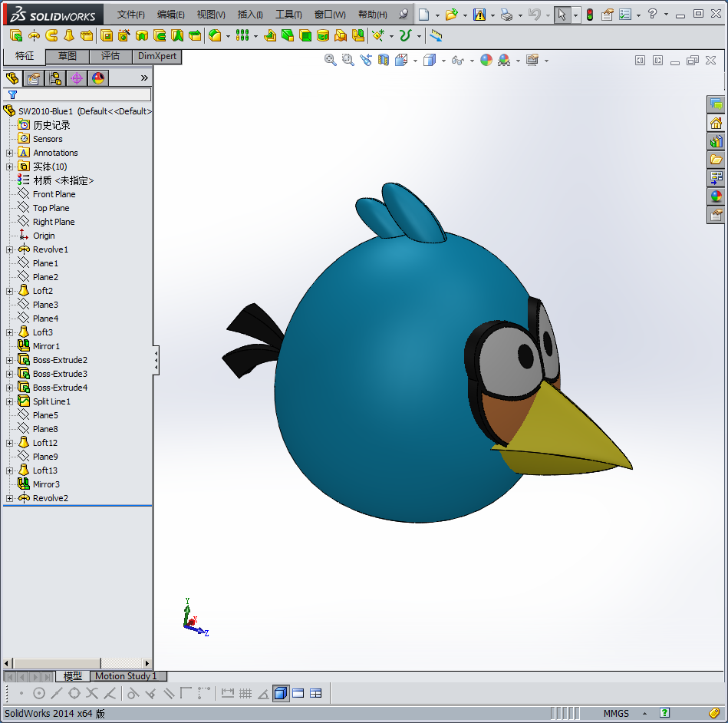
Task: Pin the menu bar with pushpin
Action: pos(404,15)
